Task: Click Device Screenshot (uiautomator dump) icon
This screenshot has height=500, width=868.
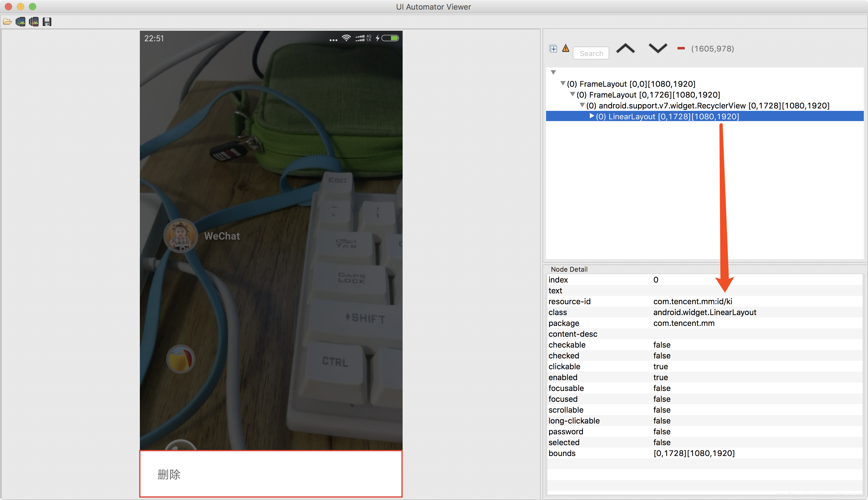Action: [20, 22]
